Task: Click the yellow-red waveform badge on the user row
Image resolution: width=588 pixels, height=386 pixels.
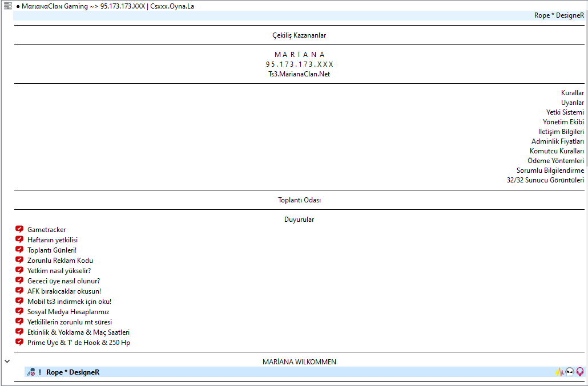Action: point(559,372)
